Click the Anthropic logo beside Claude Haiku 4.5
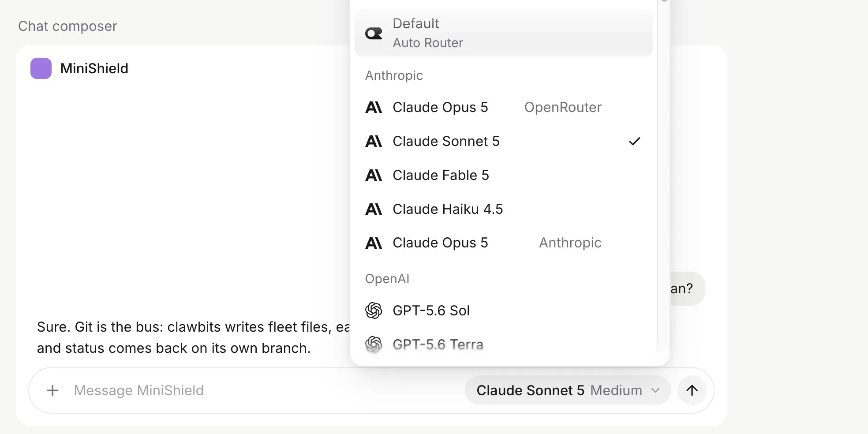Screen dimensions: 868x434 coord(374,209)
